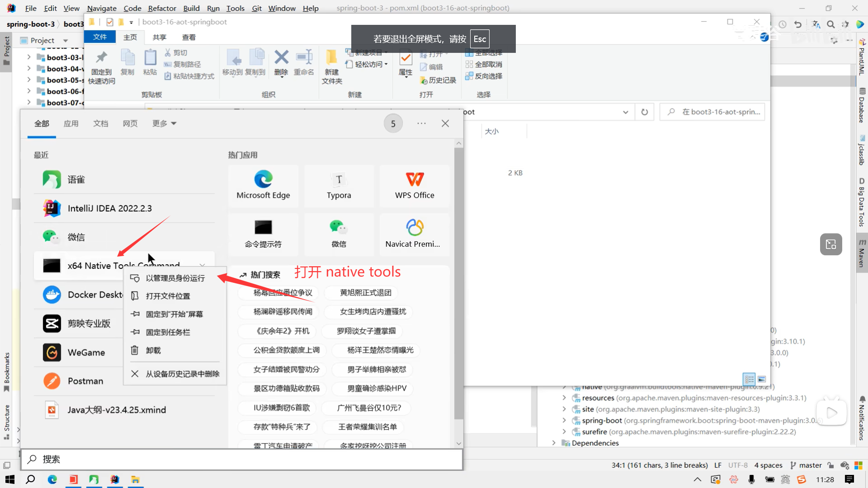Open WPS Office app tile
The width and height of the screenshot is (868, 488).
(414, 185)
